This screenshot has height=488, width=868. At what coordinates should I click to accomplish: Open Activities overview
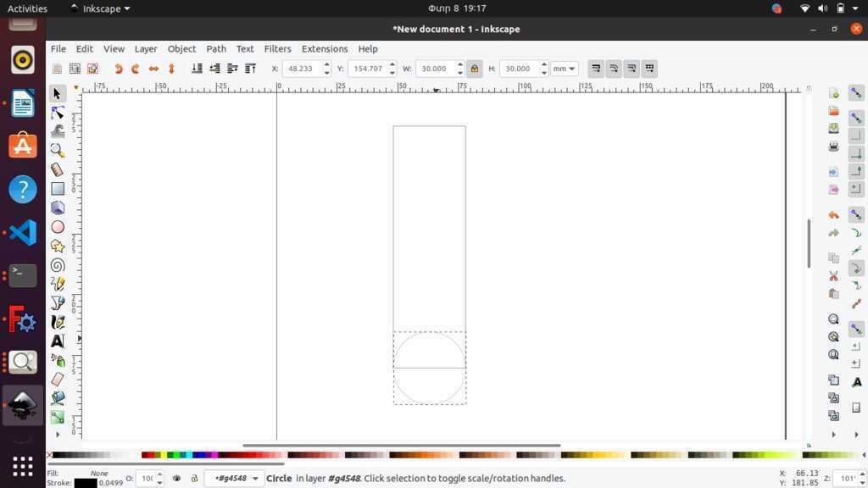point(27,8)
